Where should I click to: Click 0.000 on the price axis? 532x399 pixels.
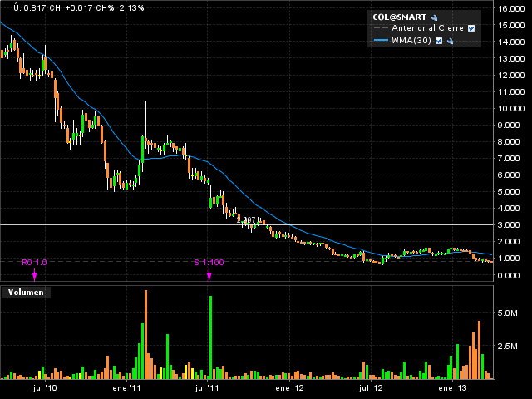(509, 275)
